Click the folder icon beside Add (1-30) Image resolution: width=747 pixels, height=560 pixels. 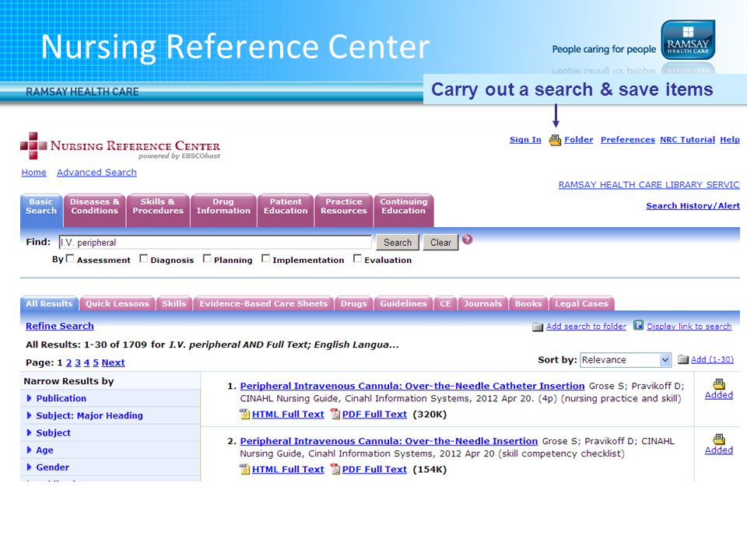tap(683, 359)
